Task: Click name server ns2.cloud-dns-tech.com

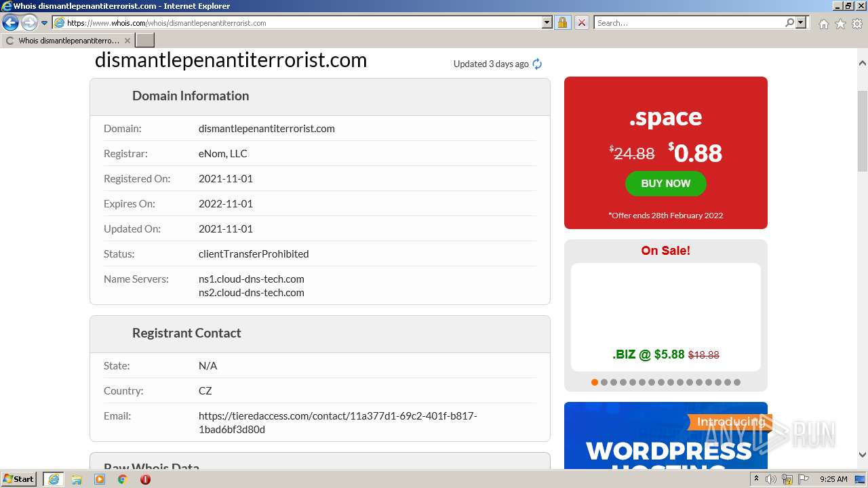Action: (252, 293)
